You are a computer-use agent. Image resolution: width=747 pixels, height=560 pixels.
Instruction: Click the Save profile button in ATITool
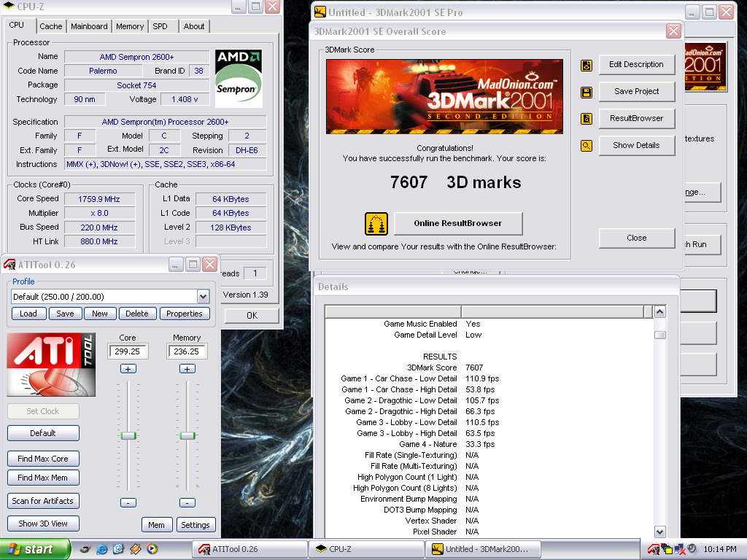65,314
